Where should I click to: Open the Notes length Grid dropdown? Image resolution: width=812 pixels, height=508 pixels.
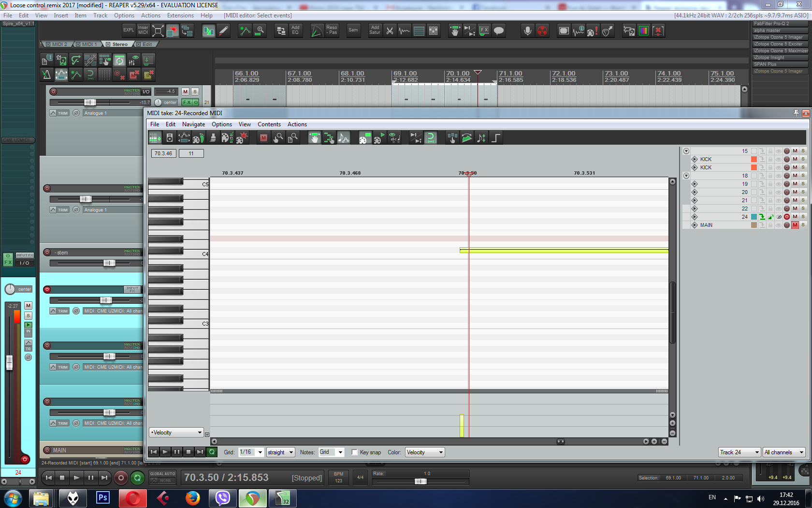tap(331, 452)
